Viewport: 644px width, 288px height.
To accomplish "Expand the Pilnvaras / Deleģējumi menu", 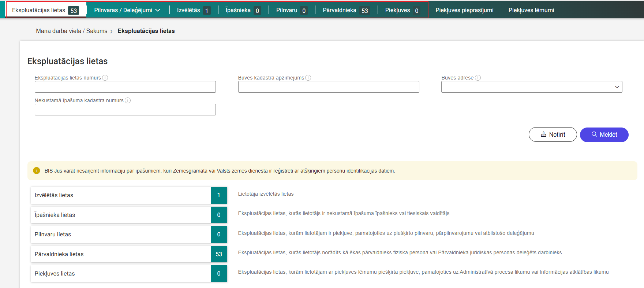I will click(127, 10).
